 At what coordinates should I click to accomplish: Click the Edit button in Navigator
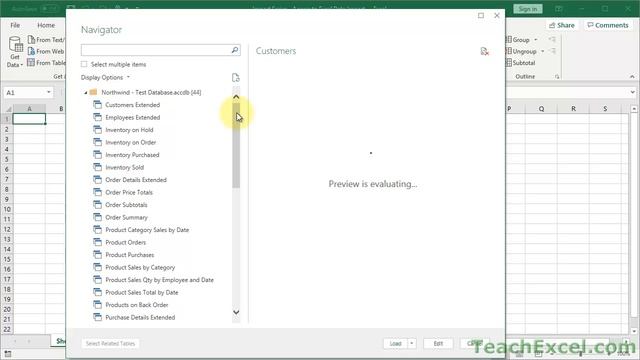click(x=438, y=343)
